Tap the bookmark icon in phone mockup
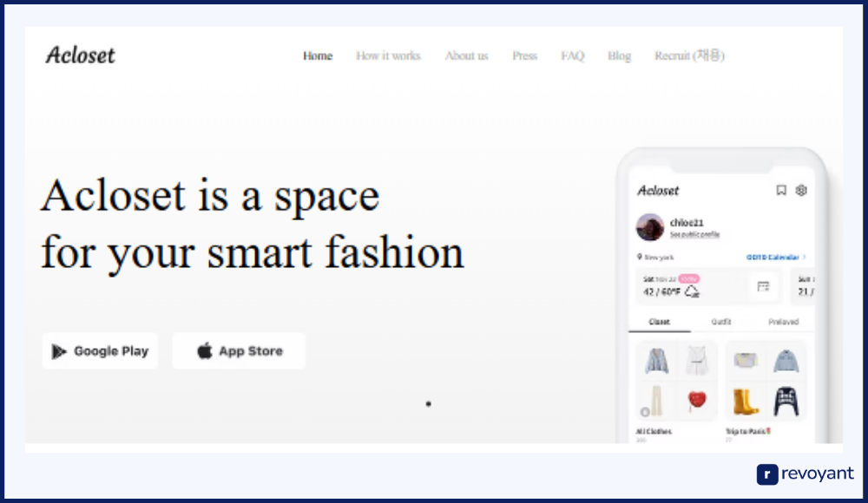Viewport: 868px width, 503px height. point(781,190)
